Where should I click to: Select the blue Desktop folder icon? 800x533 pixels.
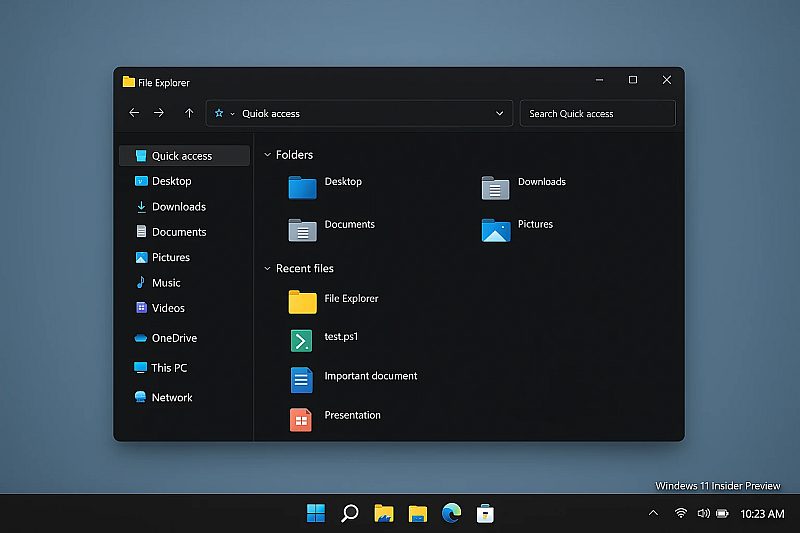tap(302, 187)
